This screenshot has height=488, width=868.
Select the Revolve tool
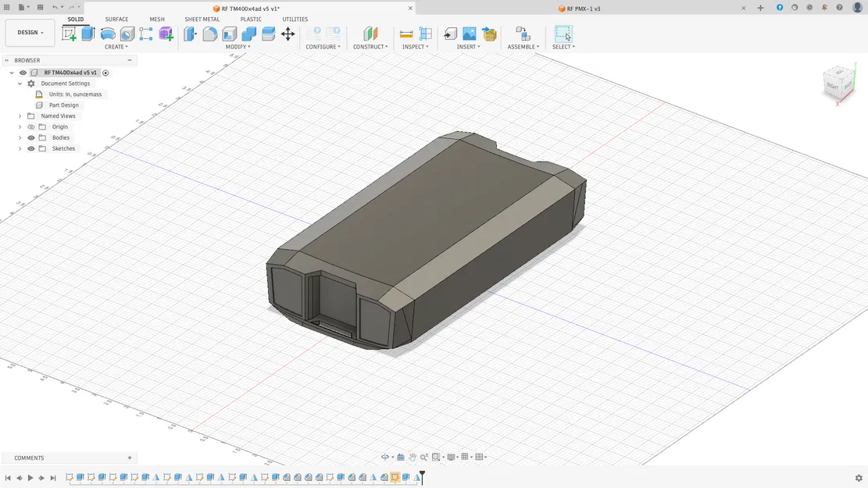pyautogui.click(x=108, y=34)
